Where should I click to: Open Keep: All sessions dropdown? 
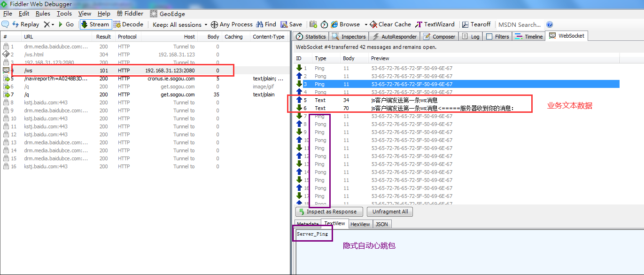180,24
